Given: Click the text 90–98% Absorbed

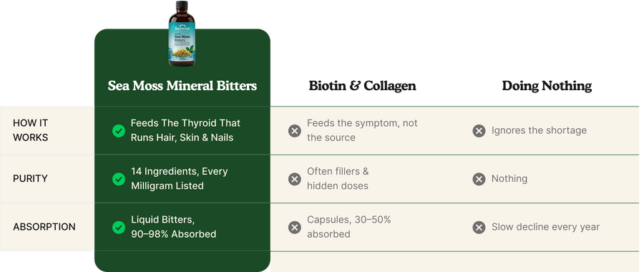Looking at the screenshot, I should 173,234.
